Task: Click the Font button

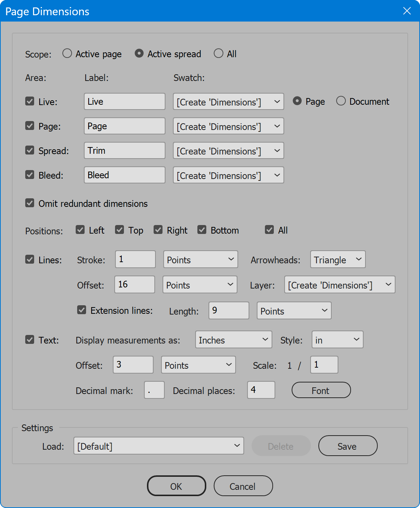Action: [321, 390]
